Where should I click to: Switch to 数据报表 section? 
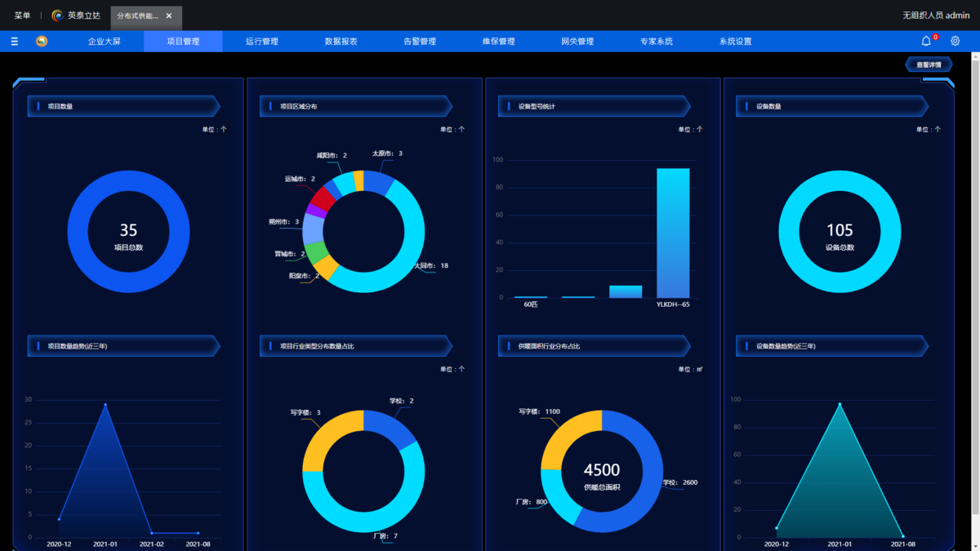341,42
